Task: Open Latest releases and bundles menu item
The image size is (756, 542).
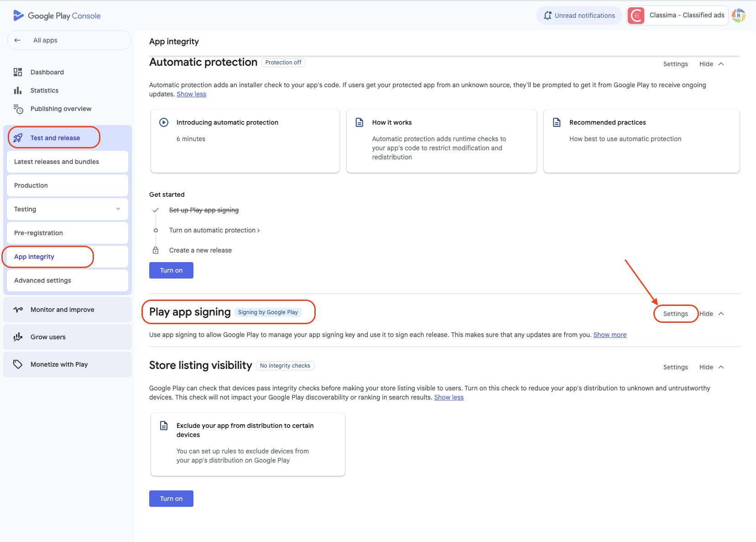Action: coord(68,162)
